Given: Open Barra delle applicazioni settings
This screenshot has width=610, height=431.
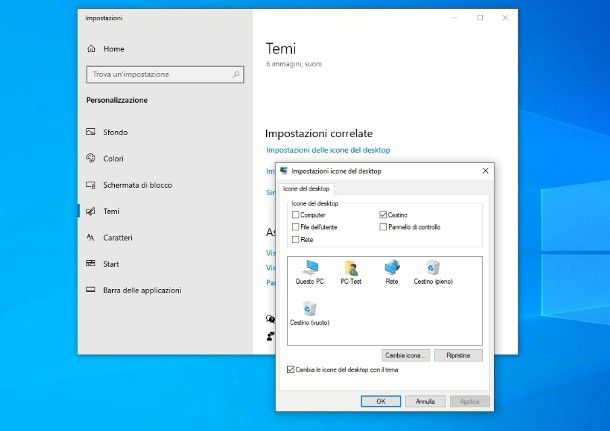Looking at the screenshot, I should tap(142, 290).
